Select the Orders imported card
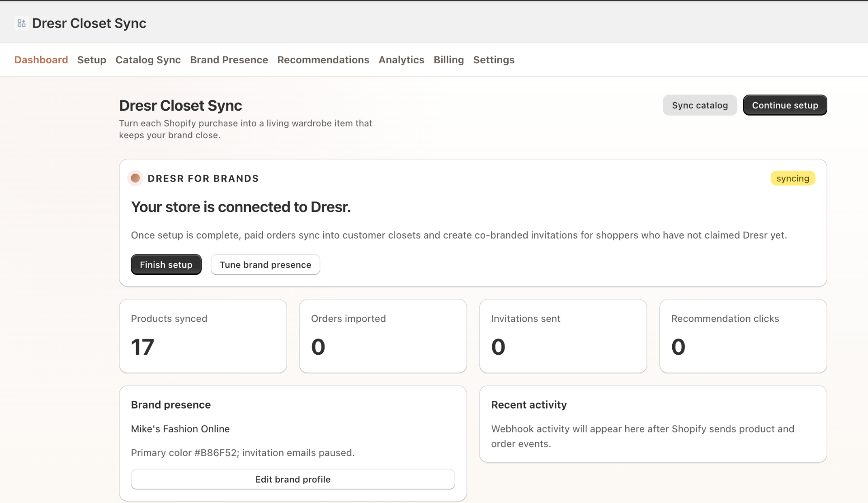 tap(383, 336)
